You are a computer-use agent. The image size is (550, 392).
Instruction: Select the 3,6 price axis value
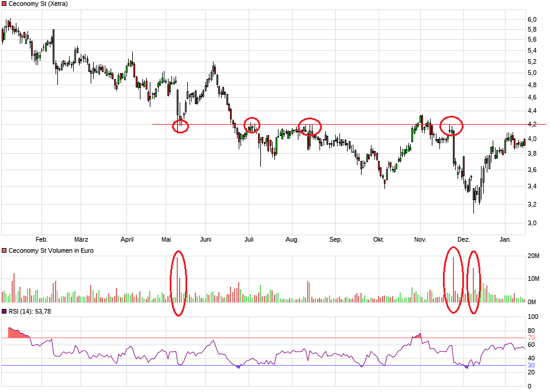(x=532, y=170)
